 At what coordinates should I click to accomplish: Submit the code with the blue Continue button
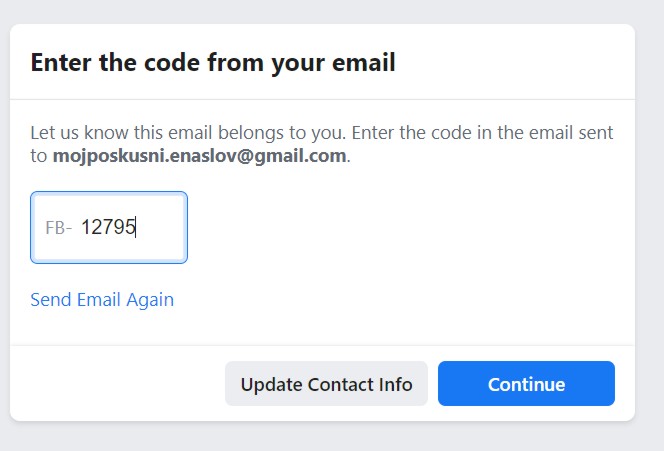coord(526,384)
